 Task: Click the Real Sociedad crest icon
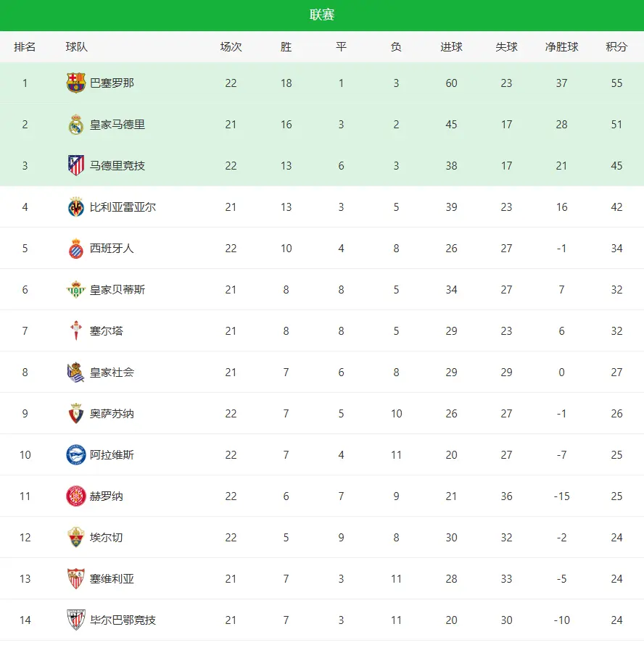pos(76,373)
